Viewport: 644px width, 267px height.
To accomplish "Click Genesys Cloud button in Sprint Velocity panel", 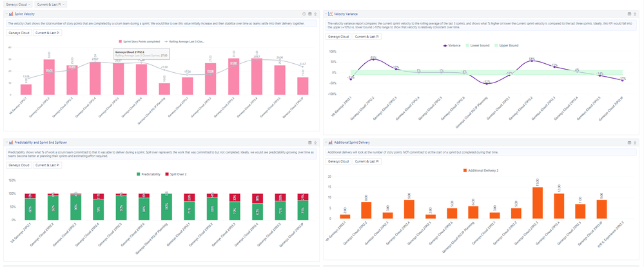I will [19, 33].
